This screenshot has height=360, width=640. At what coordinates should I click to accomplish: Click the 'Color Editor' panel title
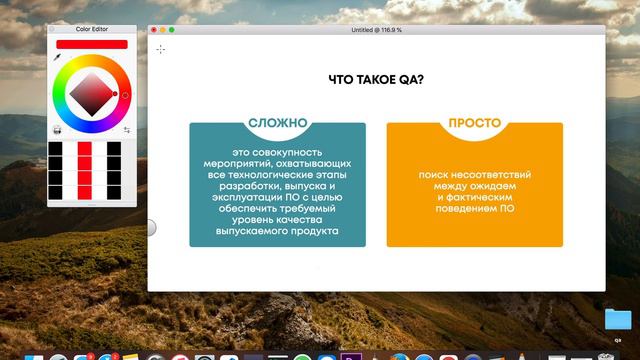[92, 29]
